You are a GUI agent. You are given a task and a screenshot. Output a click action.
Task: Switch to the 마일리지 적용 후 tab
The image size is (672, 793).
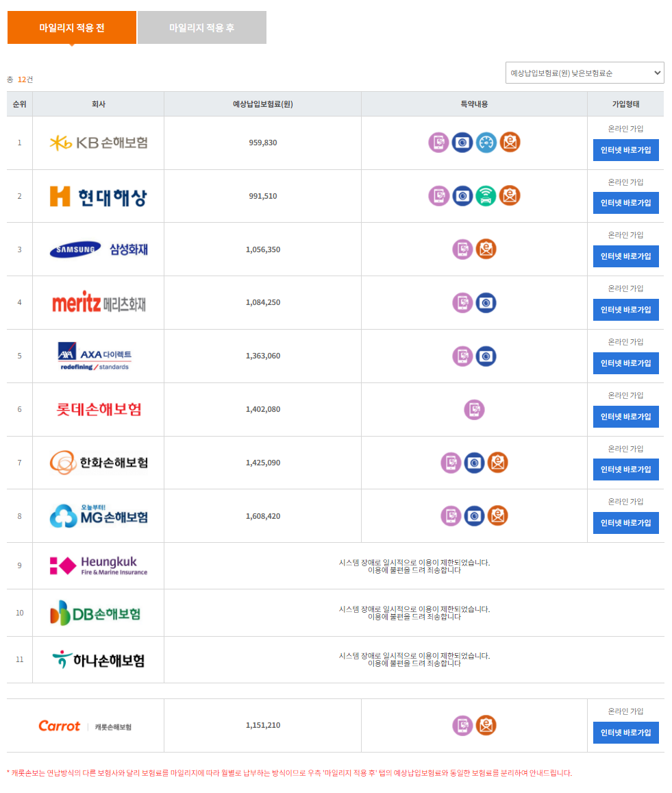(x=202, y=27)
